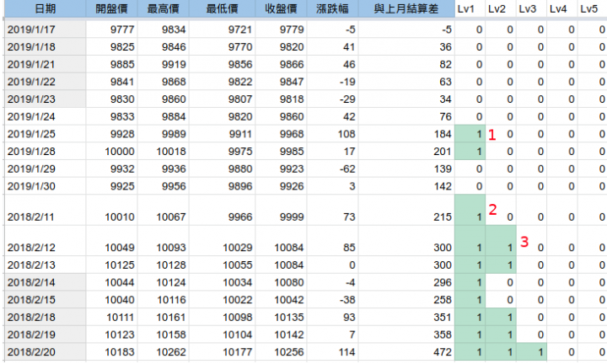
Task: Select settlement difference 296 on 2018/2/14
Action: (406, 282)
